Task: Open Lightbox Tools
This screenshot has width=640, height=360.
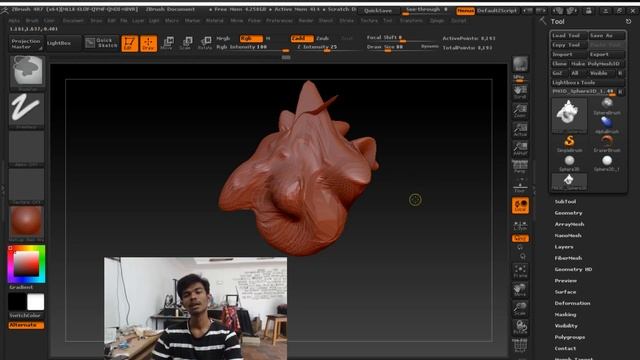Action: [x=587, y=83]
